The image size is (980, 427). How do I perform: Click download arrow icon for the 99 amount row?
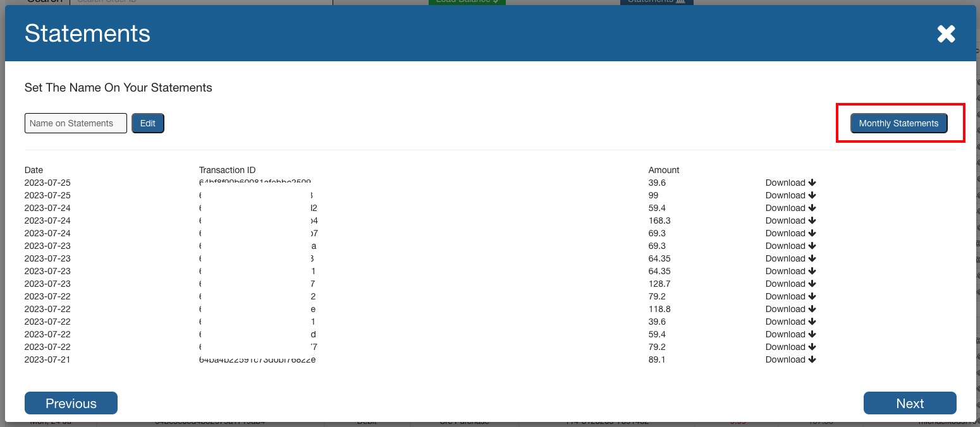point(812,195)
